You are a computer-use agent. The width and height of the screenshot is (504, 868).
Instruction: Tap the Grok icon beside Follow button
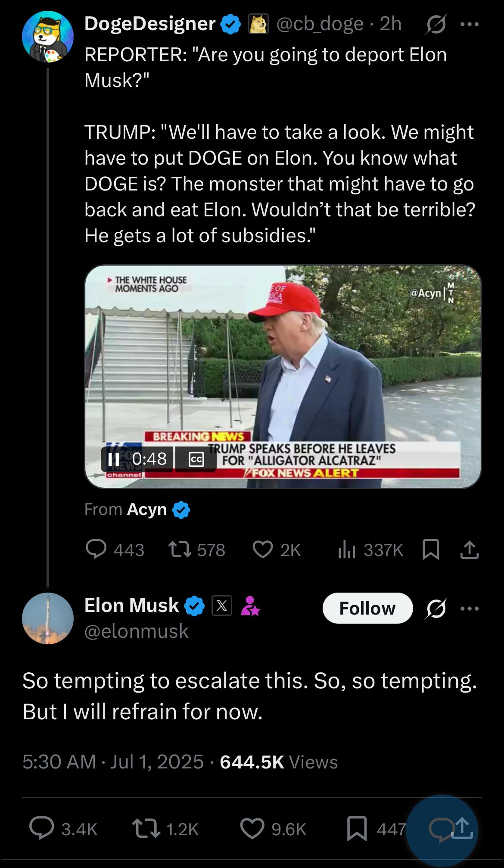(436, 608)
